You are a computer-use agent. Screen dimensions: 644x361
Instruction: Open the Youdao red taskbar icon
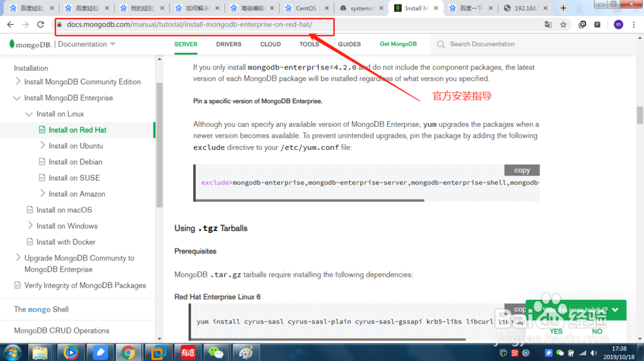tap(187, 353)
